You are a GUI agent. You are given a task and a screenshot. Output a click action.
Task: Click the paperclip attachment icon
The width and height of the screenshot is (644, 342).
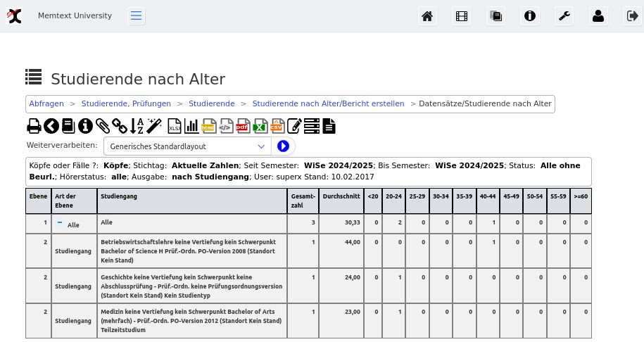103,126
